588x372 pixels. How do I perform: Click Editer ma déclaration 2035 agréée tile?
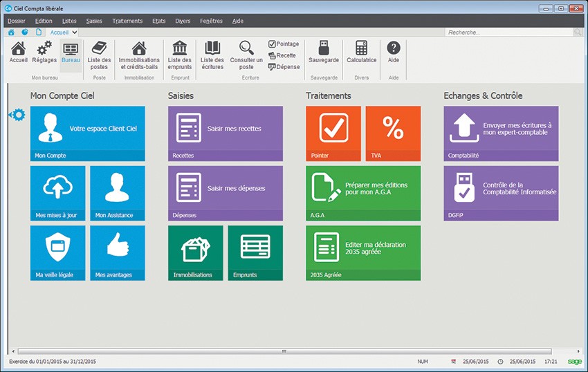[363, 252]
